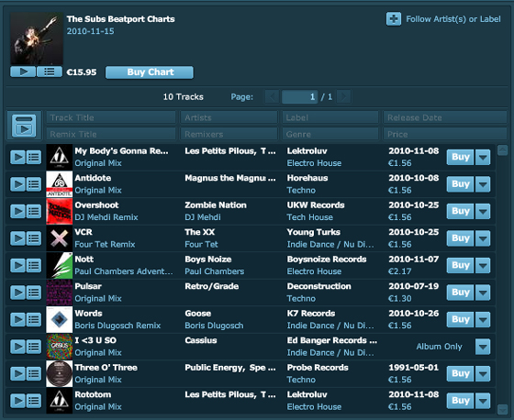Sort by the Genre column header
Viewport: 514px width, 420px height.
click(330, 134)
